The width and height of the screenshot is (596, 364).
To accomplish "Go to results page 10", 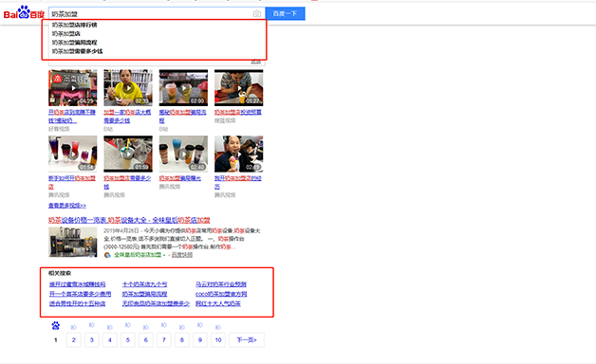I will coord(218,339).
